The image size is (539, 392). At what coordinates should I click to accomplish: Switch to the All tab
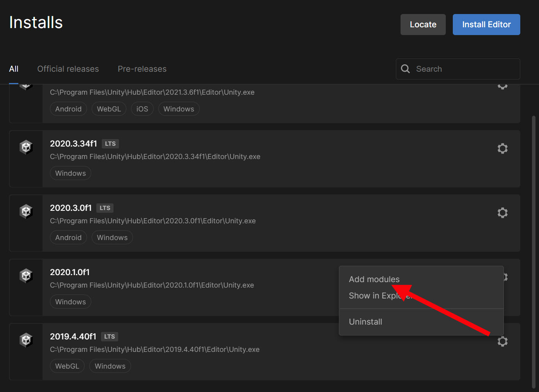pos(14,69)
